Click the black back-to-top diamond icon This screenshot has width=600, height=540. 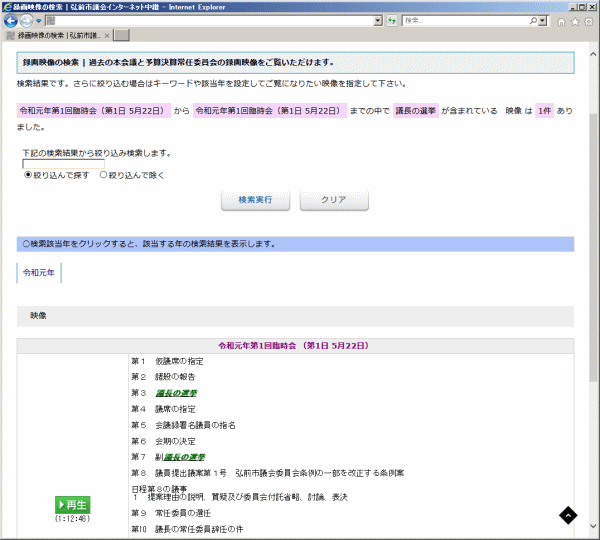tap(568, 516)
